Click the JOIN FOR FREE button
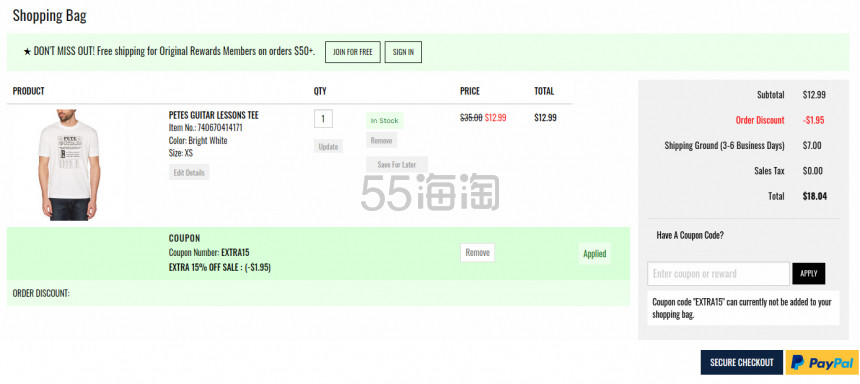Image resolution: width=860 pixels, height=384 pixels. coord(353,52)
